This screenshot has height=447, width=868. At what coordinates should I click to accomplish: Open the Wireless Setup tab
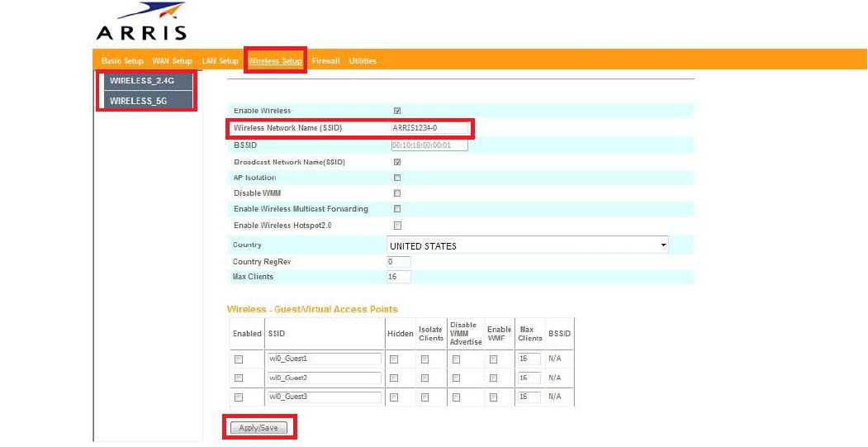pos(275,61)
